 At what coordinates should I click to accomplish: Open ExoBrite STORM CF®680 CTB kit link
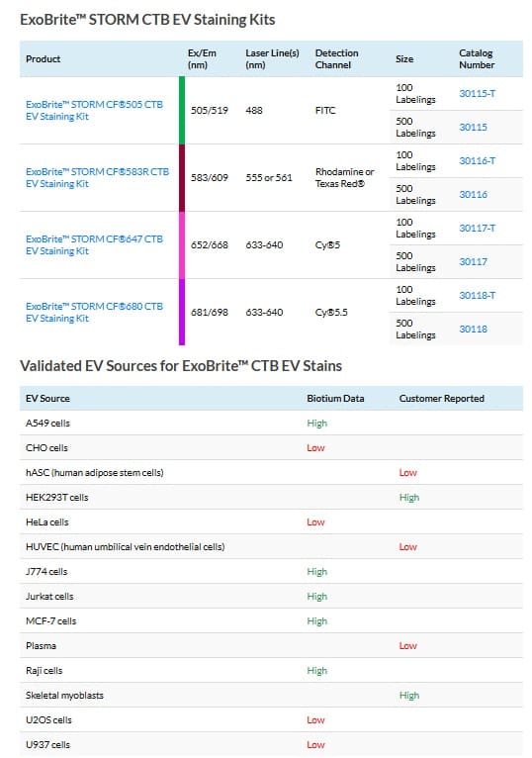pos(94,312)
